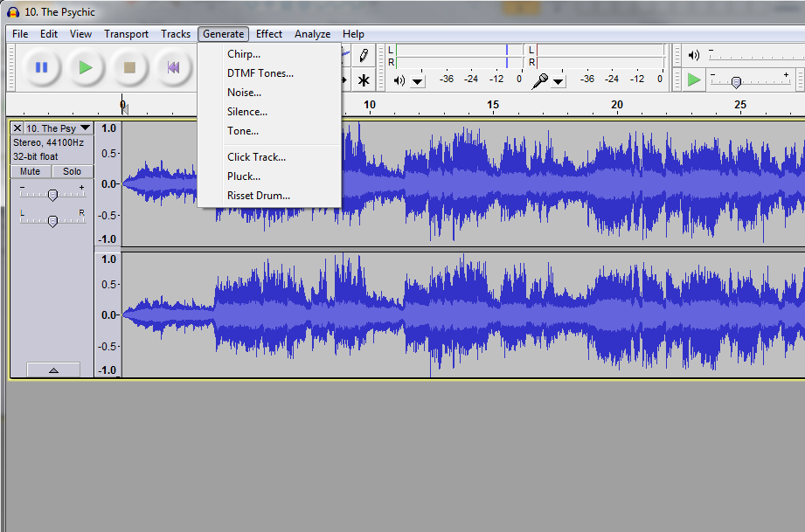
Task: Open the recording meter dropdown arrow
Action: pos(558,81)
